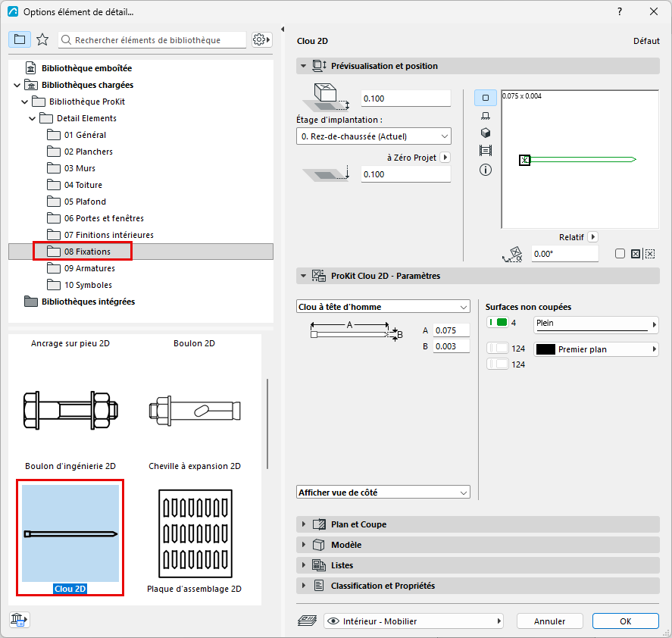The image size is (672, 638).
Task: Expand the Listes panel
Action: tap(304, 565)
